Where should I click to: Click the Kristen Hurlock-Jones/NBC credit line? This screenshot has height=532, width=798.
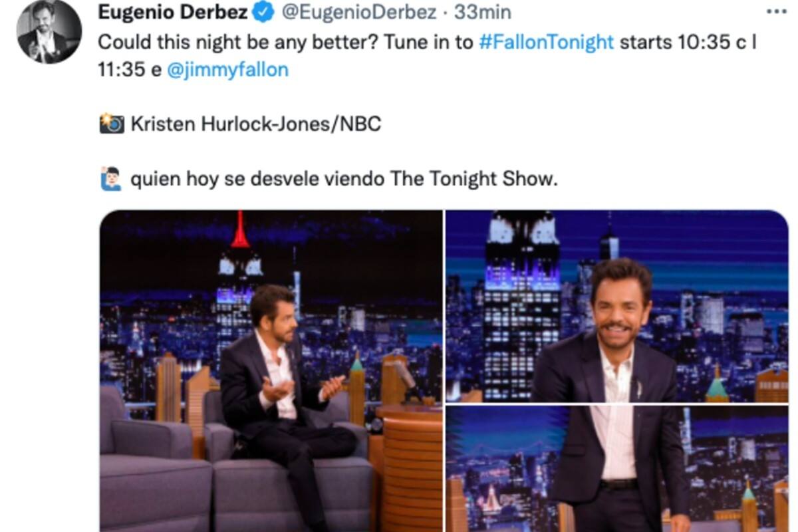tap(256, 124)
